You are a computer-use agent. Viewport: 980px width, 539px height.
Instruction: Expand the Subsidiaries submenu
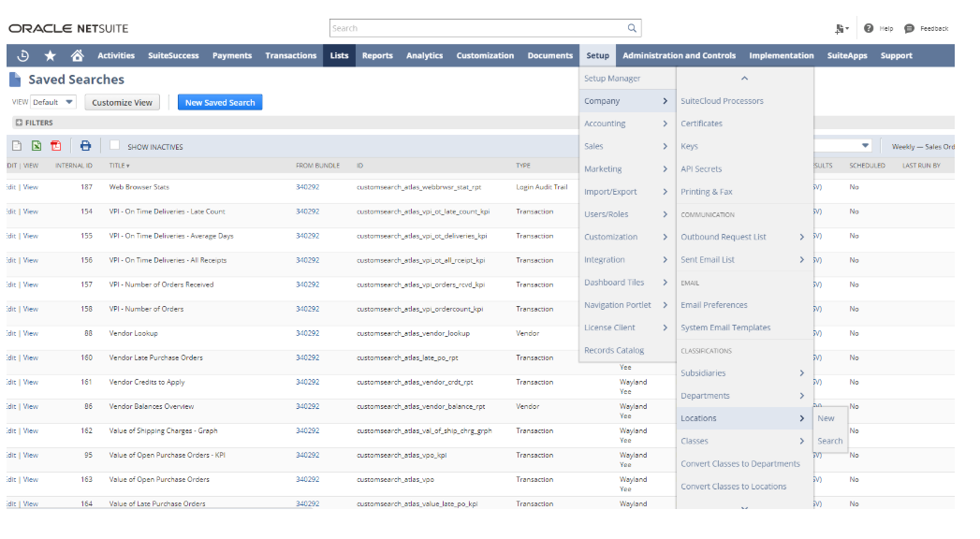(744, 372)
